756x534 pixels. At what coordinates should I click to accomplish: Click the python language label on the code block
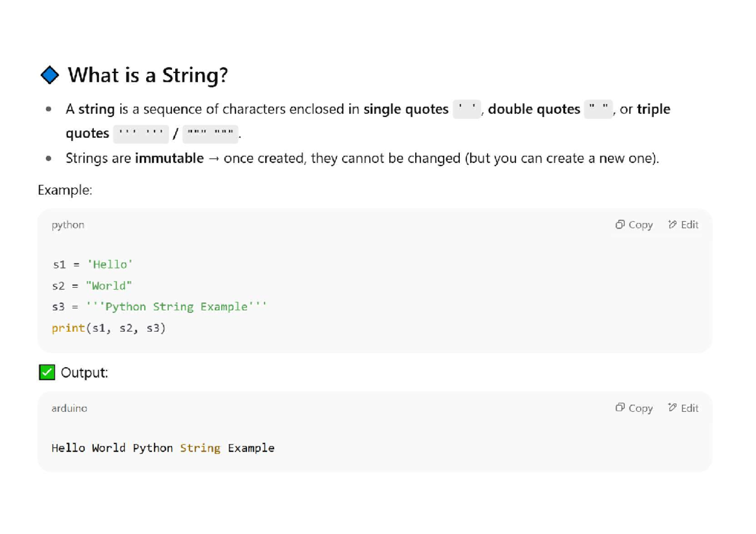tap(67, 225)
